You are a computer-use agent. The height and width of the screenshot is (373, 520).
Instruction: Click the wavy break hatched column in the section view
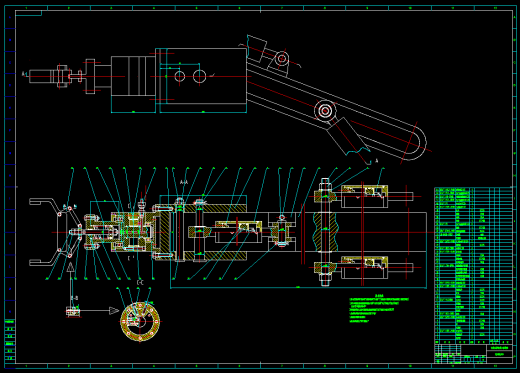[x=326, y=232]
